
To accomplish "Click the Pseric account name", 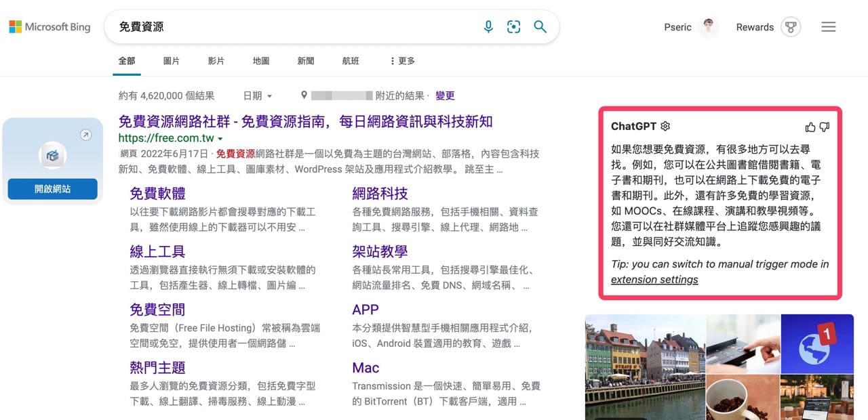I will click(x=678, y=27).
